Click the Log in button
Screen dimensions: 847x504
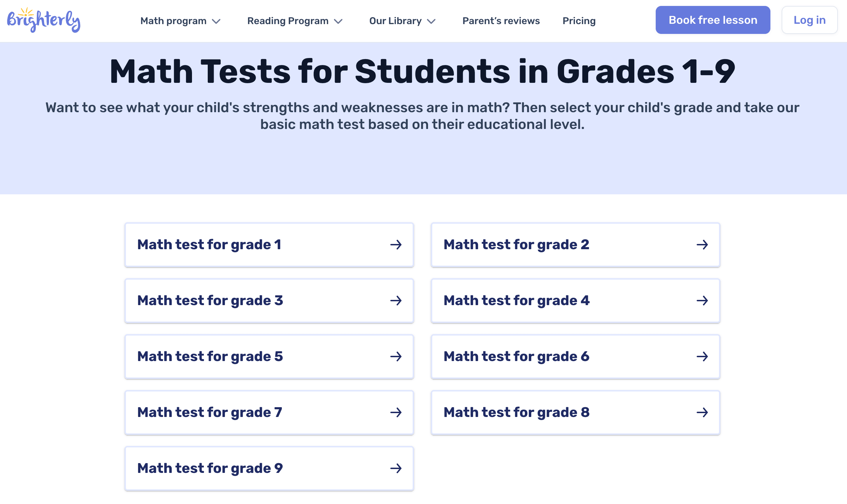[810, 20]
